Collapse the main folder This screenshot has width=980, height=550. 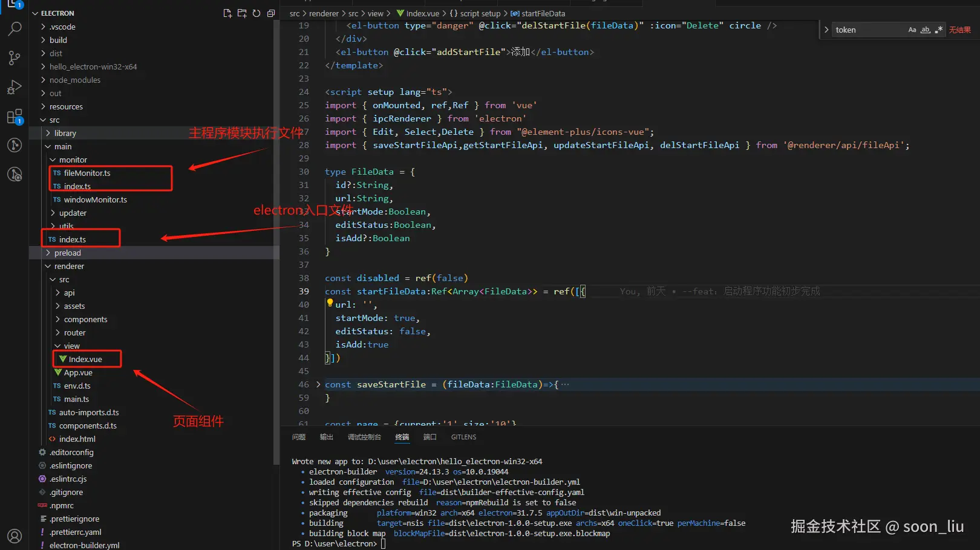[x=48, y=146]
